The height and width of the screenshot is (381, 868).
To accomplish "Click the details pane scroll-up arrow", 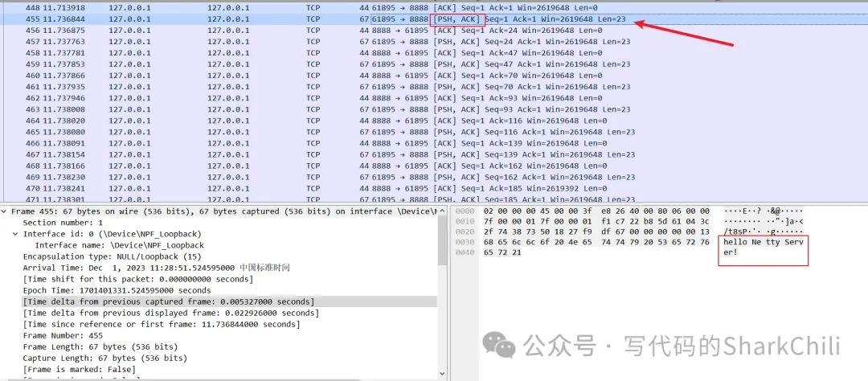I will click(x=441, y=211).
